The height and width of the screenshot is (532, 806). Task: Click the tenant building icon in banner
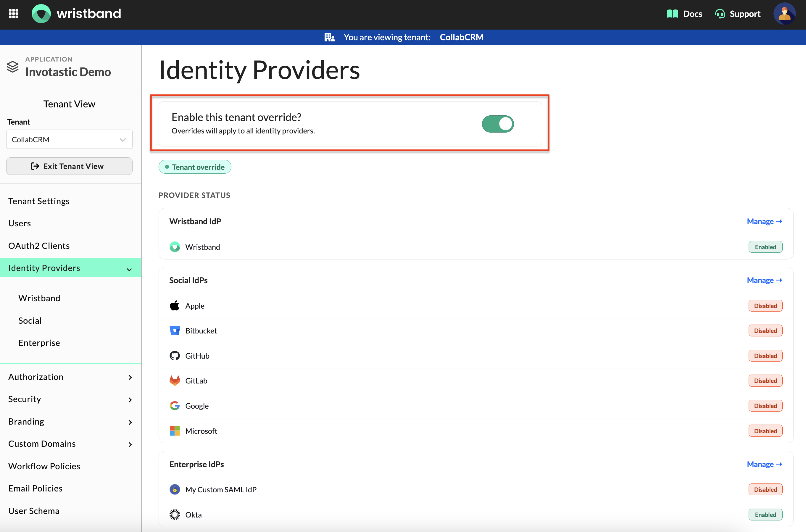(x=329, y=37)
